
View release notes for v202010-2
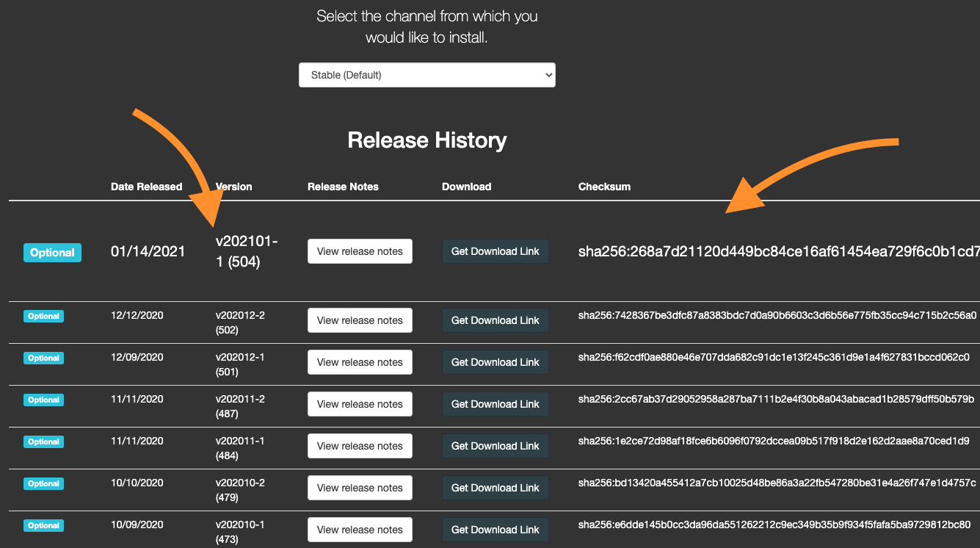pos(360,487)
